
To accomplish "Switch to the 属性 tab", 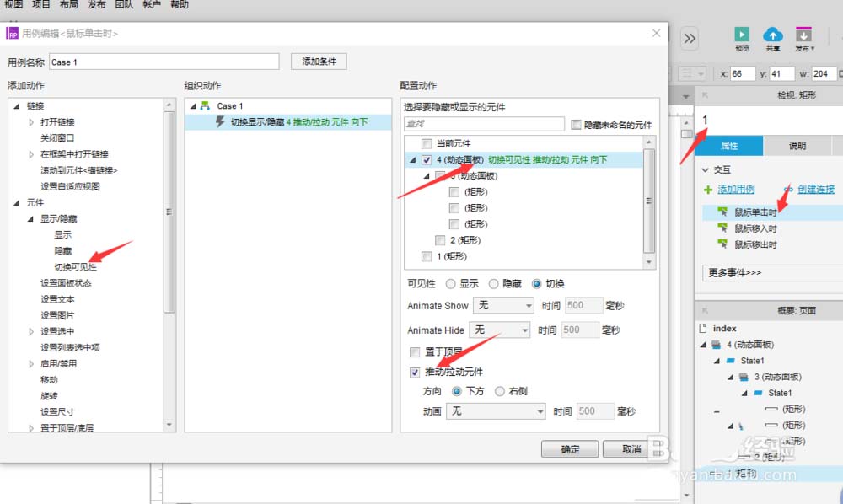I will click(729, 146).
